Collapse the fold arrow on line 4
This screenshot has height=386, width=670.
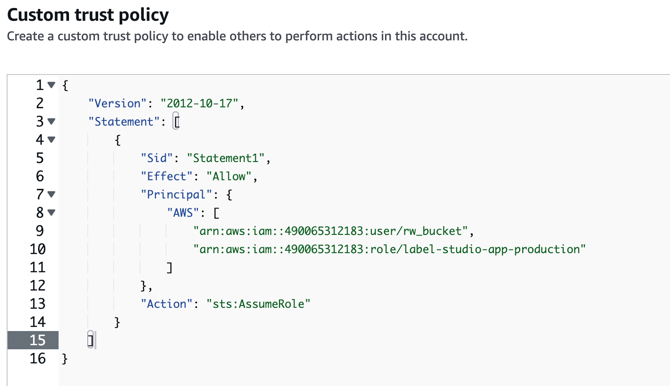click(x=51, y=139)
